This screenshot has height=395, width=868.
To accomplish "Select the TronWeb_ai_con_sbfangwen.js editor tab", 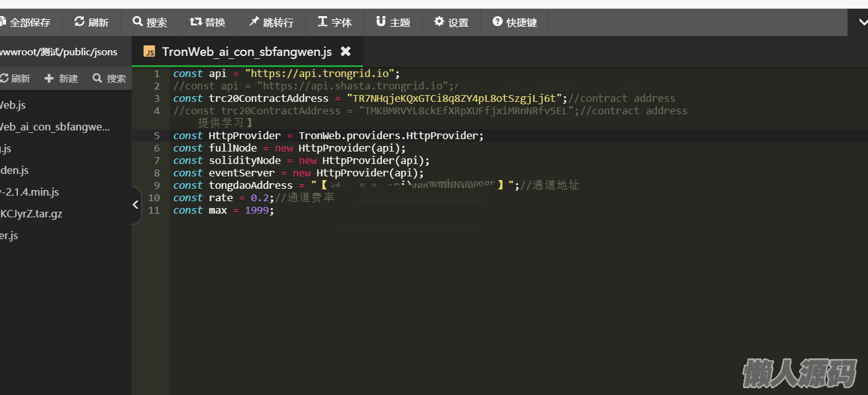I will [246, 52].
